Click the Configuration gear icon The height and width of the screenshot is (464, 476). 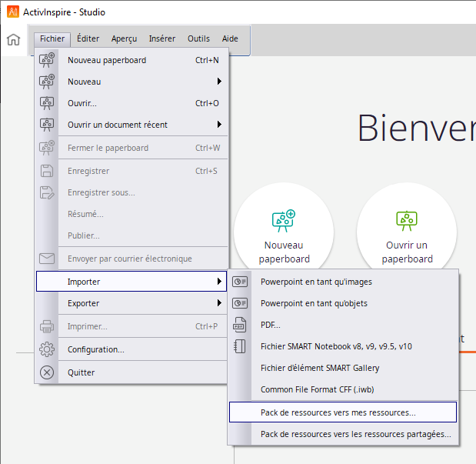(x=47, y=349)
